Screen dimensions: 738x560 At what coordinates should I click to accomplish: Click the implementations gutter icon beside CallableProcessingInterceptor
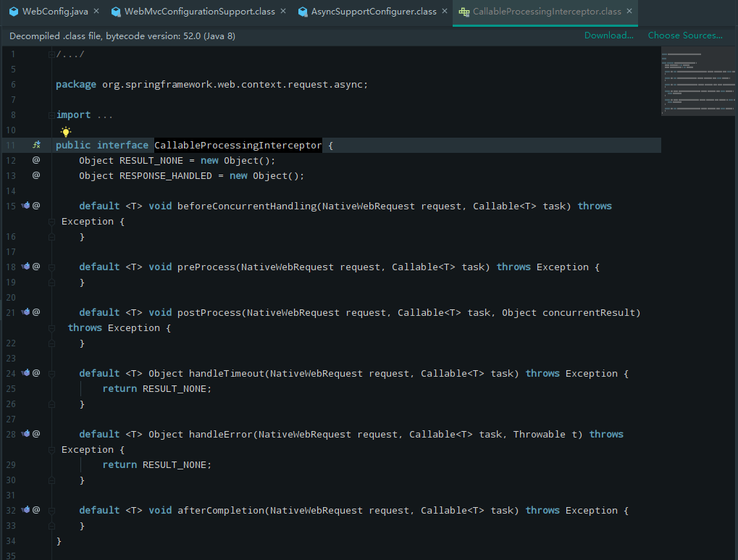pyautogui.click(x=35, y=145)
